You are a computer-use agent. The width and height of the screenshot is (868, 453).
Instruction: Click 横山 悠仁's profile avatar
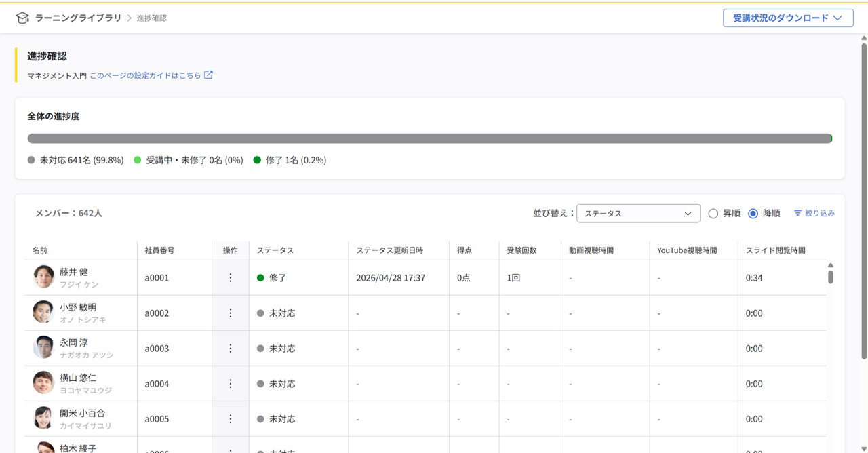click(x=43, y=382)
